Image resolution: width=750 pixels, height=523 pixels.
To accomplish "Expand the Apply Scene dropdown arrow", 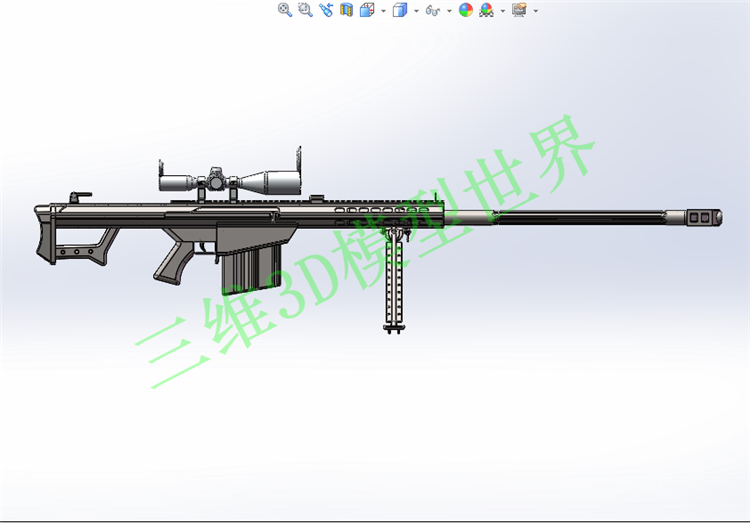I will [x=503, y=11].
